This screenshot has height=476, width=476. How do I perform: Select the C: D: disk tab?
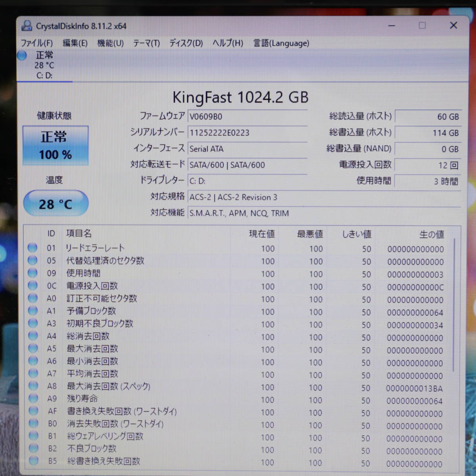click(x=44, y=65)
